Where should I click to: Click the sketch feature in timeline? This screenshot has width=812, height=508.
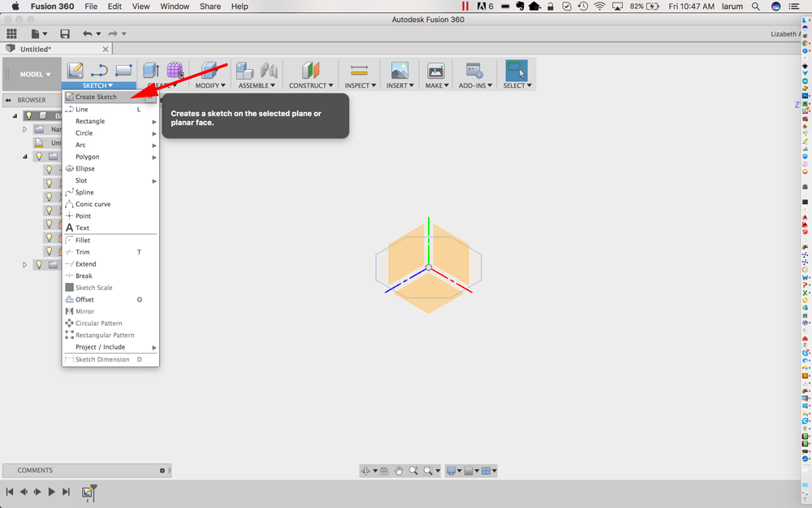[x=88, y=492]
